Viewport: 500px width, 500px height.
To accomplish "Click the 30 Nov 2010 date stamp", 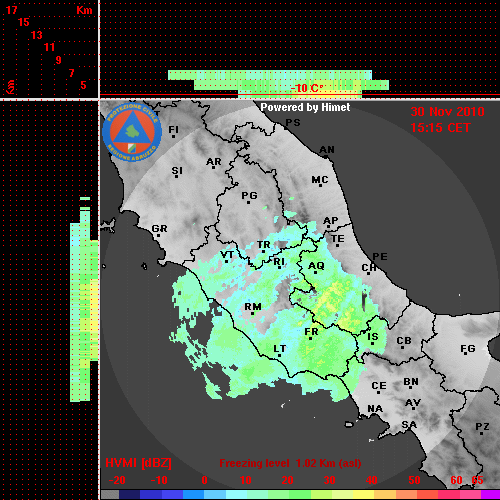I will pos(447,112).
